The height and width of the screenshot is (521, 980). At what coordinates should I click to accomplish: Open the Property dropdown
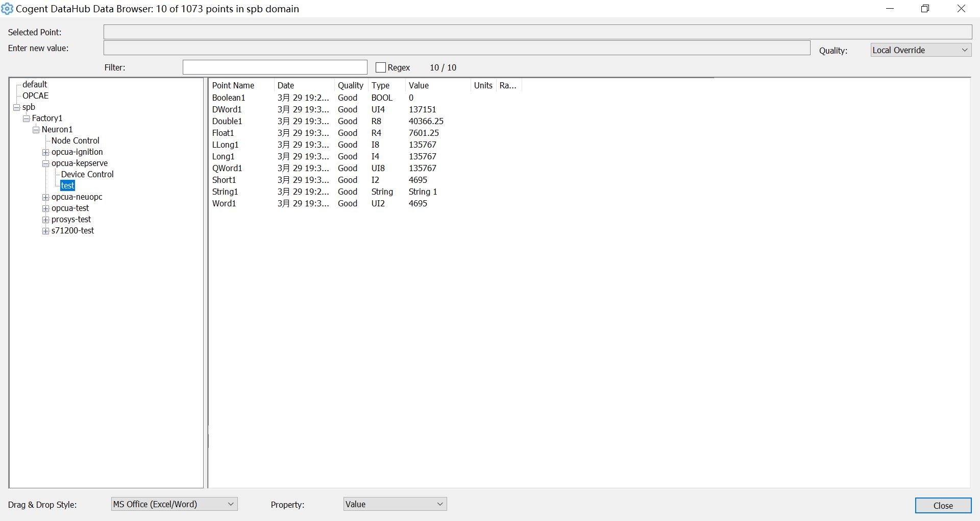pos(395,504)
